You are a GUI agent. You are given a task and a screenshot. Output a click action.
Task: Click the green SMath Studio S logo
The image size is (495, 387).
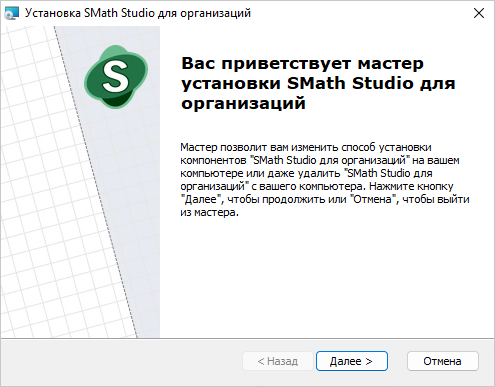[x=116, y=77]
